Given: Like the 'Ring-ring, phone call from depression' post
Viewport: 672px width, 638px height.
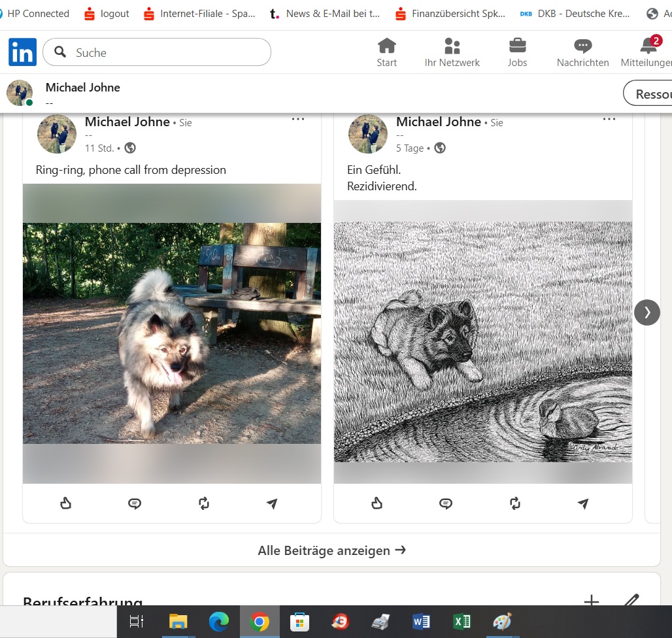Looking at the screenshot, I should click(65, 503).
